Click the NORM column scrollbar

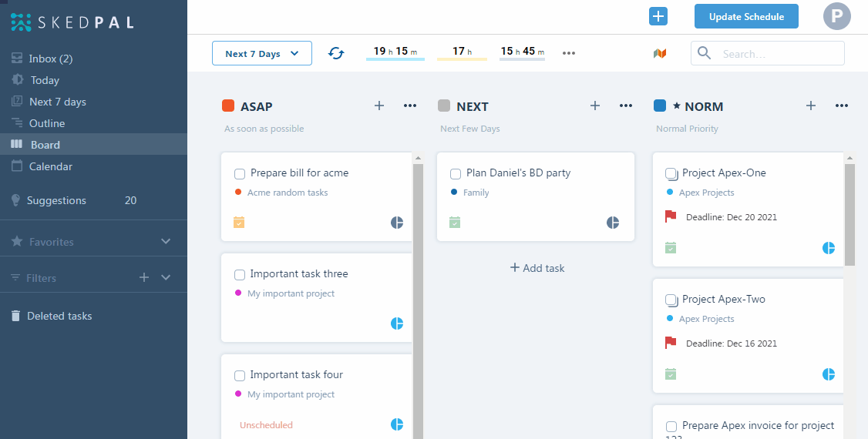849,215
